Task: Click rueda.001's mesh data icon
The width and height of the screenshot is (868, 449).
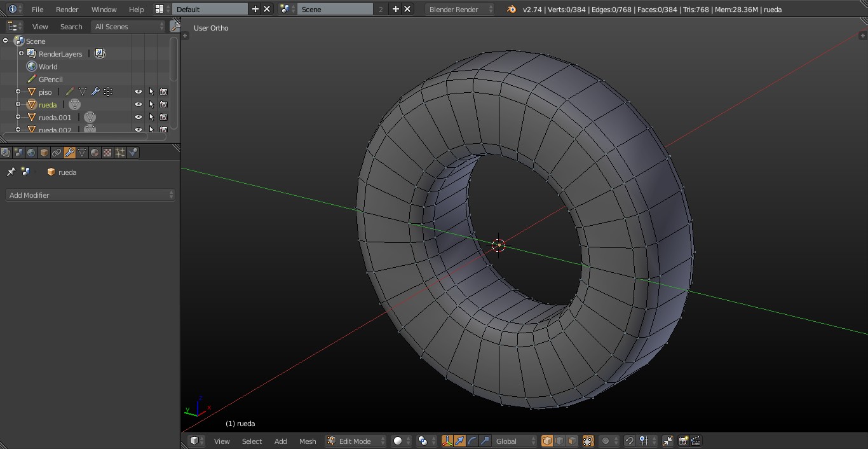Action: tap(90, 117)
